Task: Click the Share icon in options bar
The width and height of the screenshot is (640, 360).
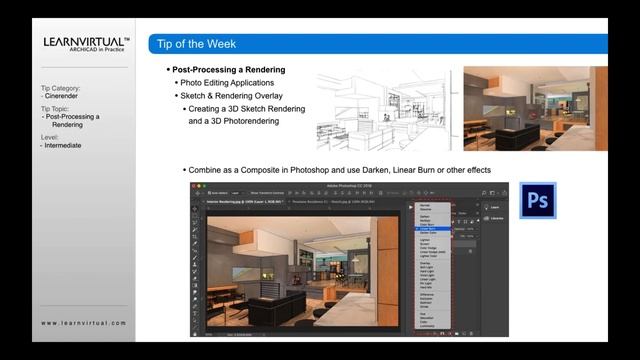Action: (504, 193)
